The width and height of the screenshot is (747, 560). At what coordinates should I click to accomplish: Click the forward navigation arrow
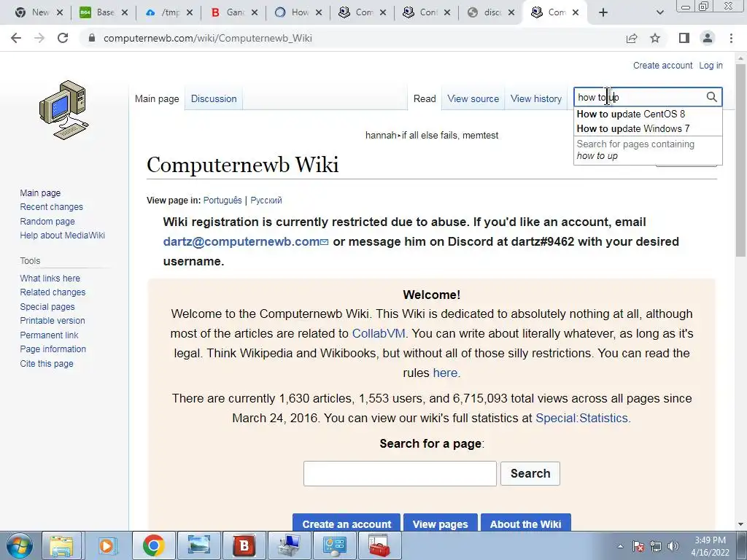(39, 38)
